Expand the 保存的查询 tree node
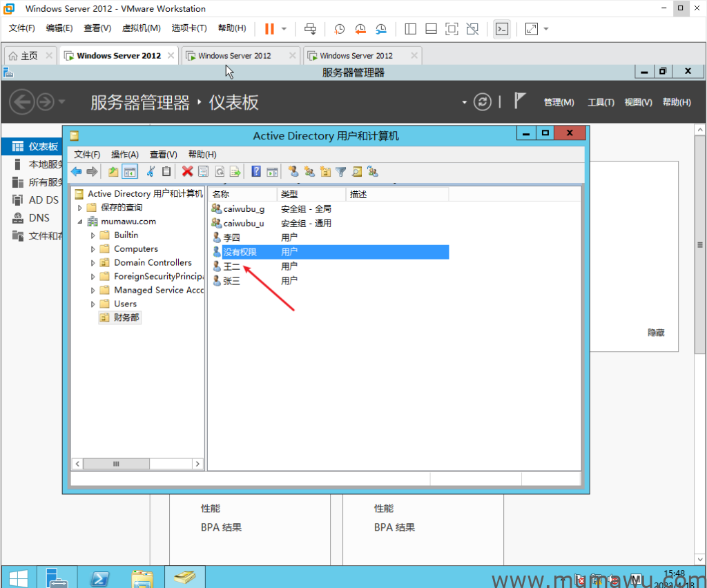 [x=80, y=208]
